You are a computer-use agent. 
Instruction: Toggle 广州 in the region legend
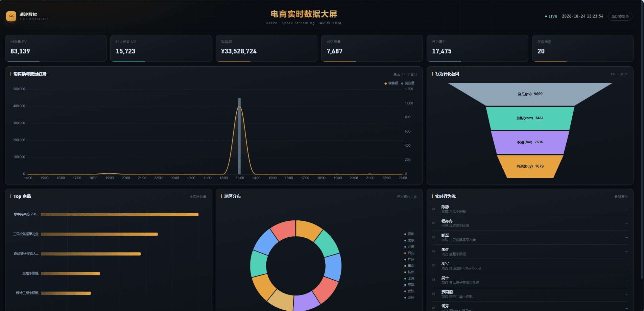[x=409, y=260]
